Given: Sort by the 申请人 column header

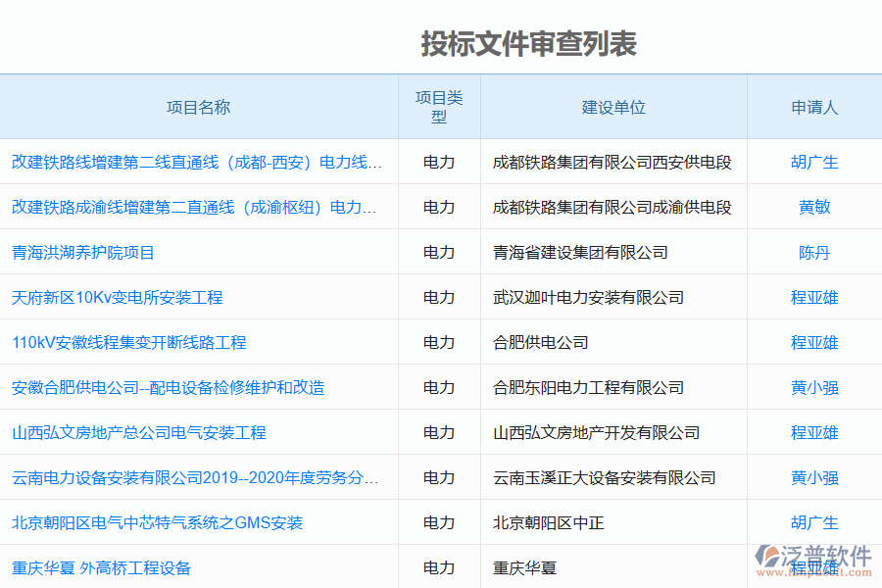Looking at the screenshot, I should coord(815,108).
